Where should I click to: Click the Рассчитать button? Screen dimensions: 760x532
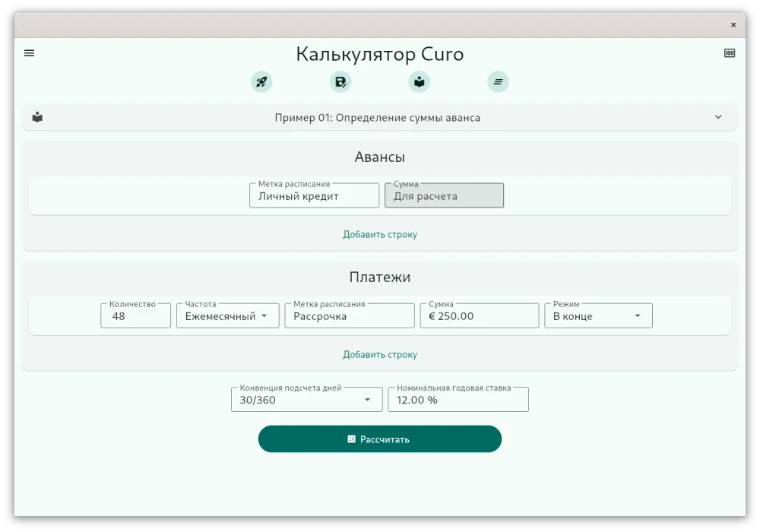point(379,439)
